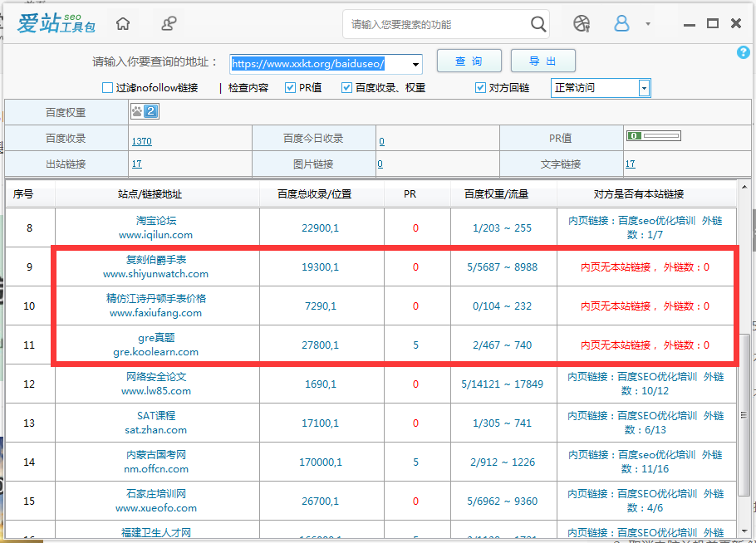Open the skin theme icon
This screenshot has height=543, width=756.
point(582,23)
